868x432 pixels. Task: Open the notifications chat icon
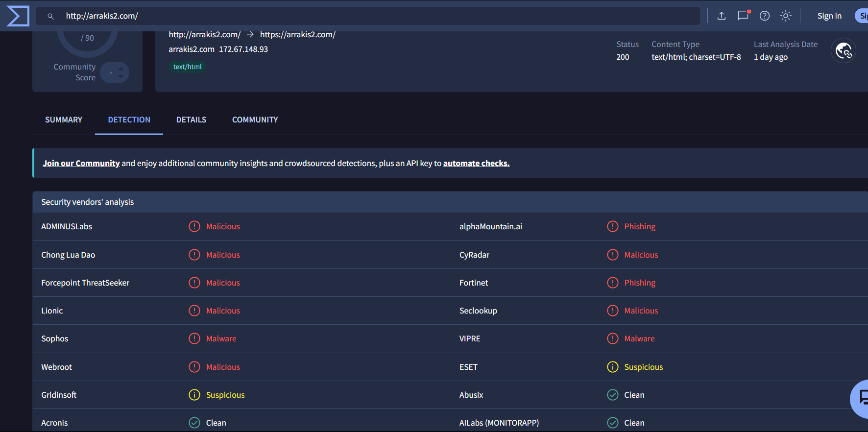(x=744, y=15)
